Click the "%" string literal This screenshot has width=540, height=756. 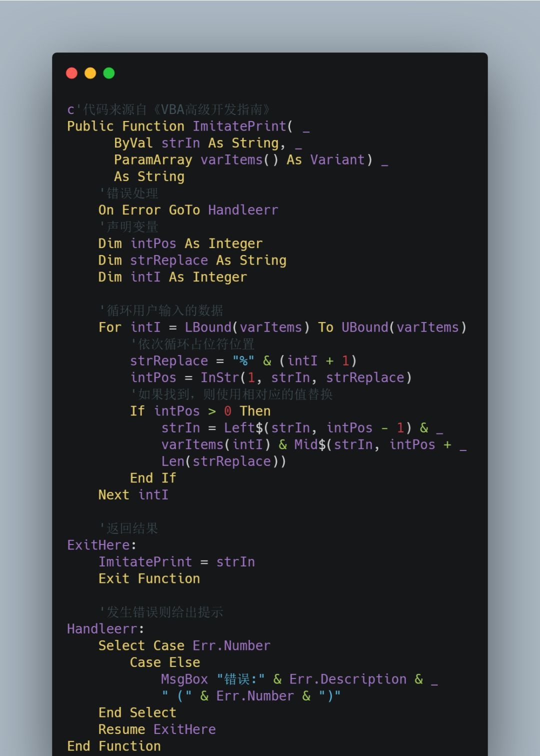click(243, 361)
